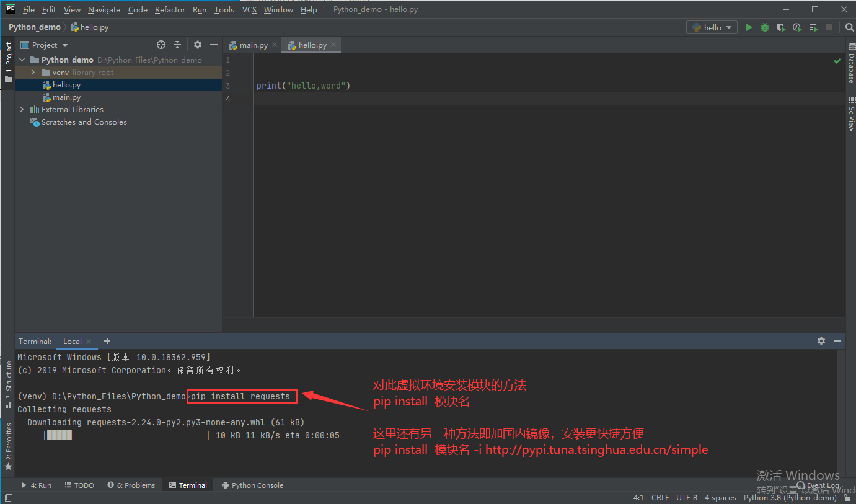Open the Python Console tab

coord(252,485)
